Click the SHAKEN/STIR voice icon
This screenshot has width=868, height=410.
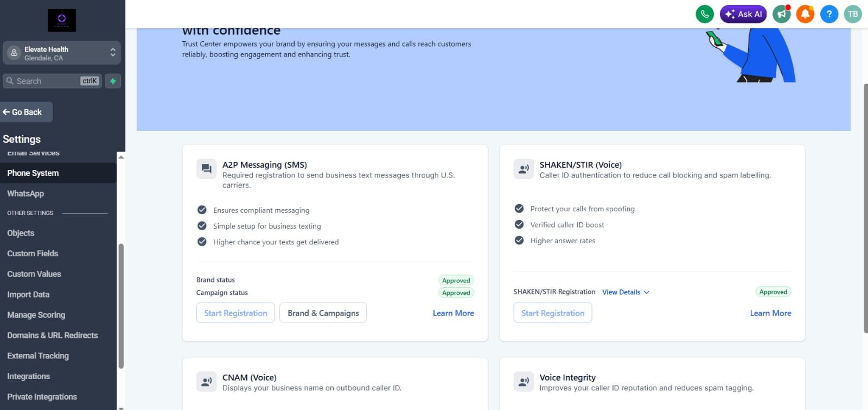point(524,169)
